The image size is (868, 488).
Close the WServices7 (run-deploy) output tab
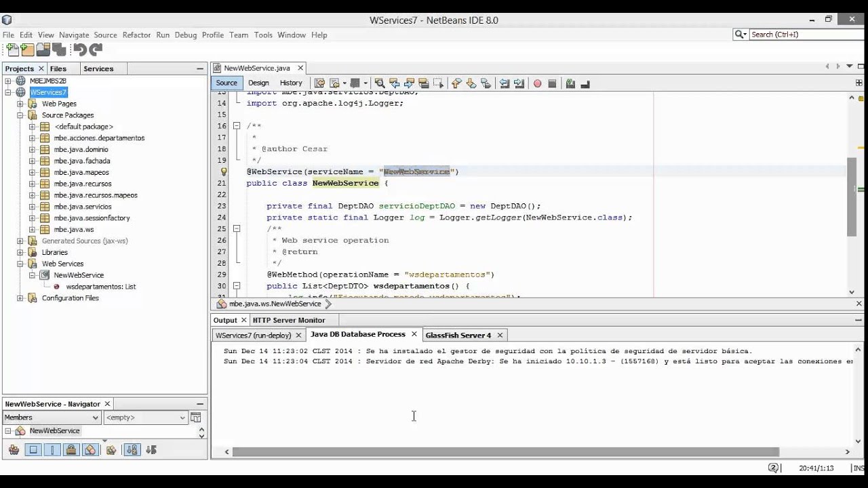pos(298,335)
